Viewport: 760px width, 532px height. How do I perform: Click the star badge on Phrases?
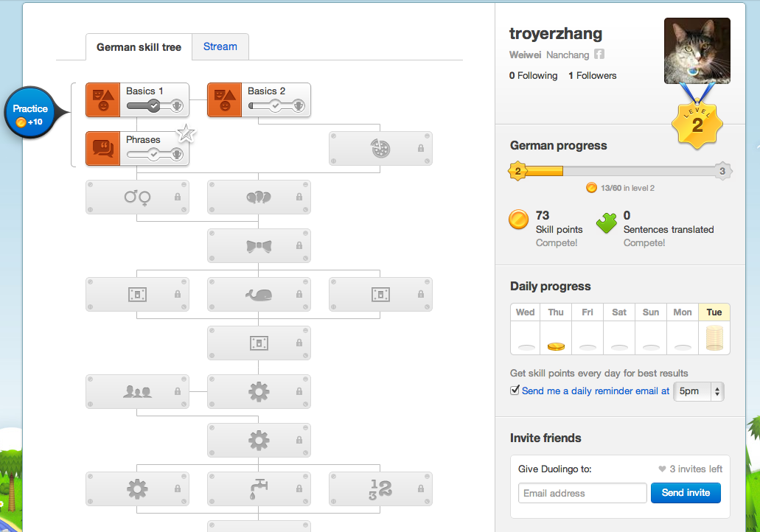coord(186,133)
